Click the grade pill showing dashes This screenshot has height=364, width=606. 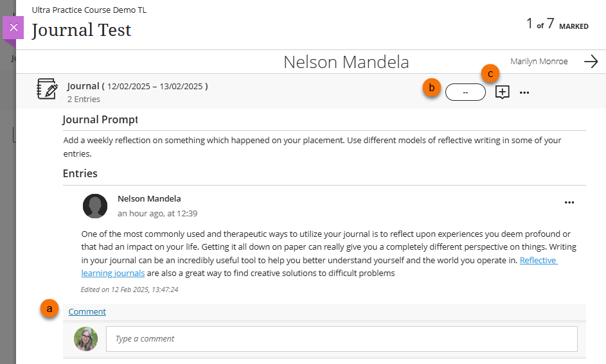tap(465, 92)
